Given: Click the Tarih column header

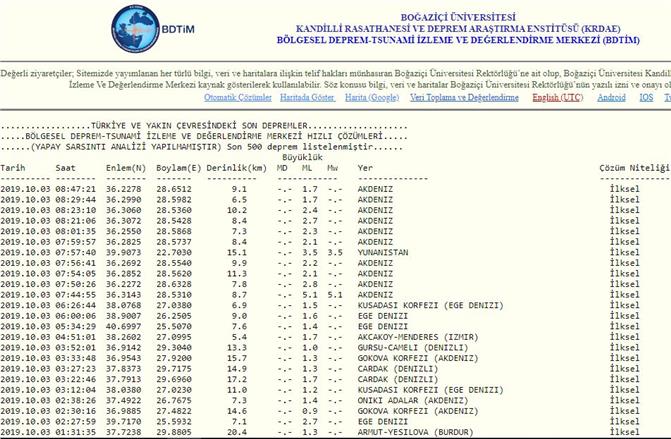Looking at the screenshot, I should (14, 168).
